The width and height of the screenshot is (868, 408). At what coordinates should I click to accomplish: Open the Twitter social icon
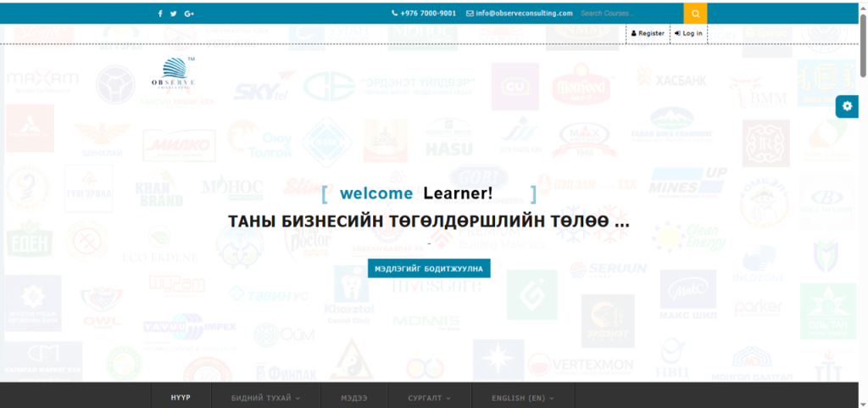(174, 14)
